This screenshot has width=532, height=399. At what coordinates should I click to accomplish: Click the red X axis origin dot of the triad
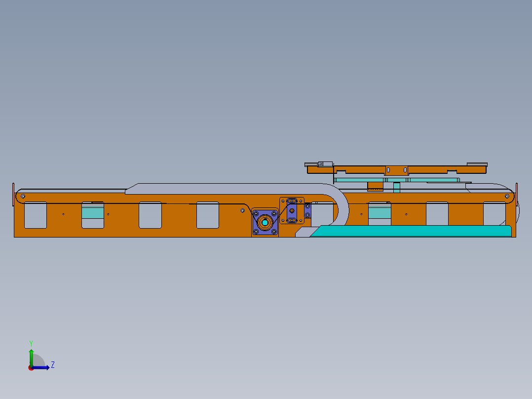[31, 368]
